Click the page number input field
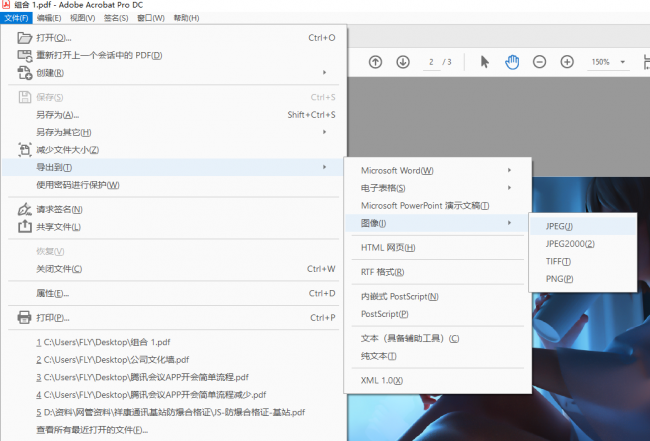The width and height of the screenshot is (650, 441). tap(431, 62)
